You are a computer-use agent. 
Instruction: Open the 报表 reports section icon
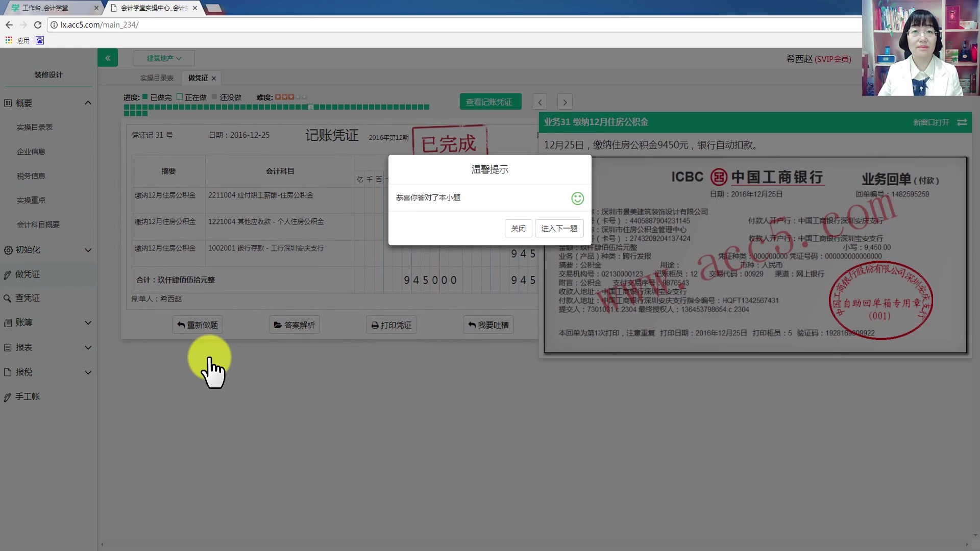click(8, 347)
